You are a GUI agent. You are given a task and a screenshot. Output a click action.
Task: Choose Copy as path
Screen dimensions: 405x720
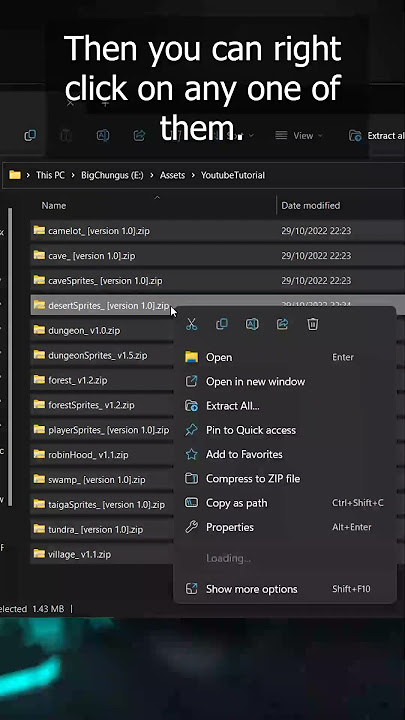pyautogui.click(x=285, y=503)
